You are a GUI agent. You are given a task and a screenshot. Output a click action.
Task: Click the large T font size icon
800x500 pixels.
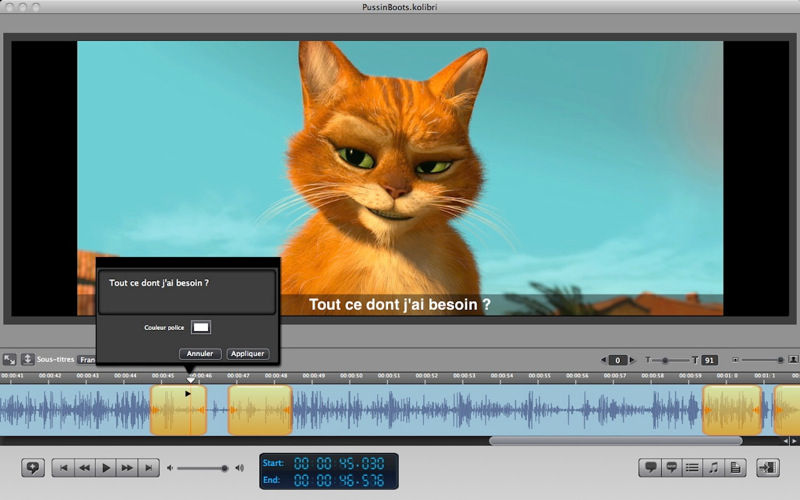(695, 360)
